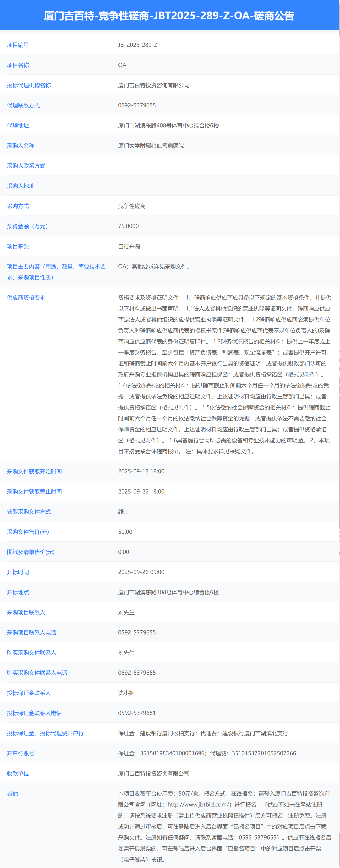The height and width of the screenshot is (868, 340).
Task: Click the 采购方式 label link
Action: click(18, 206)
